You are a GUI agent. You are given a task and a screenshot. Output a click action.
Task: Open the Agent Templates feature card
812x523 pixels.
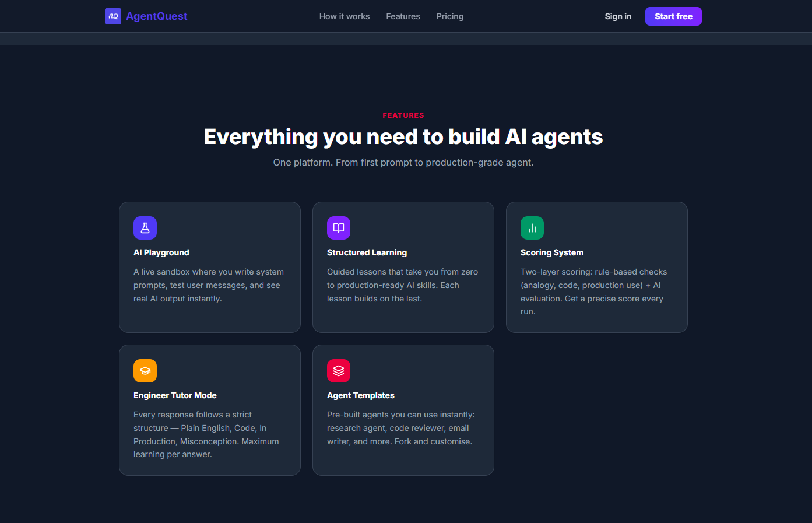[403, 410]
